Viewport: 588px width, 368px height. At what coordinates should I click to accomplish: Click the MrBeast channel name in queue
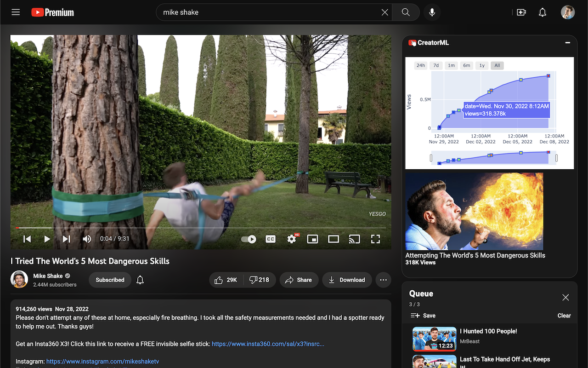click(x=469, y=341)
